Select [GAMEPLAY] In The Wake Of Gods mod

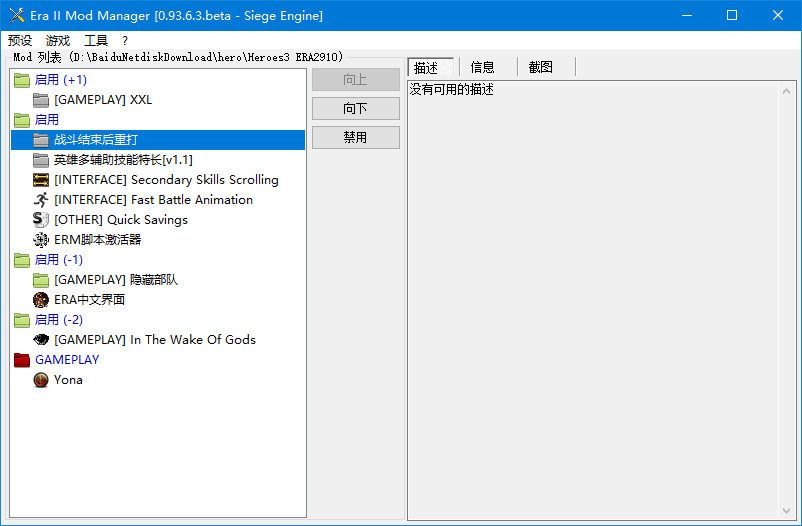pos(155,340)
